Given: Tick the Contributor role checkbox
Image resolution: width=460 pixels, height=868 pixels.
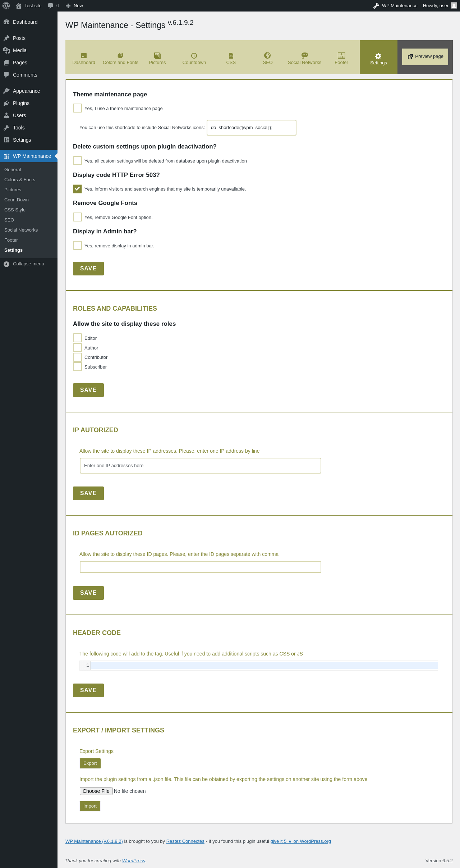Looking at the screenshot, I should 77,357.
